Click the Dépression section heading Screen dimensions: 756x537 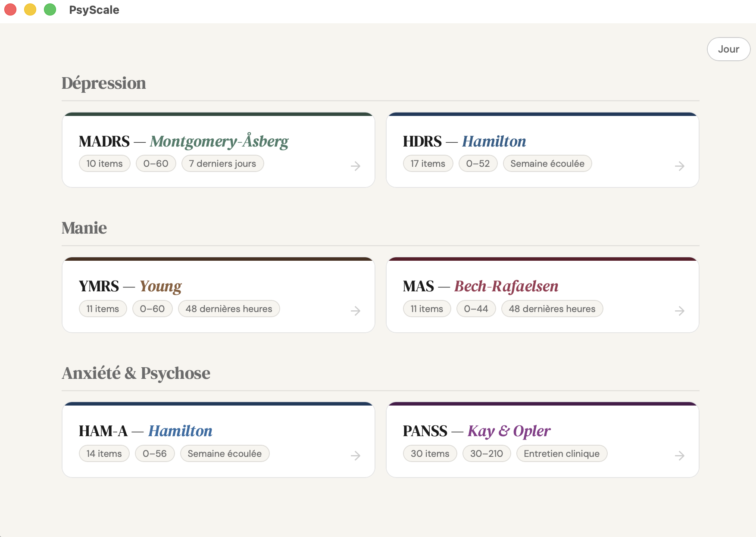104,83
